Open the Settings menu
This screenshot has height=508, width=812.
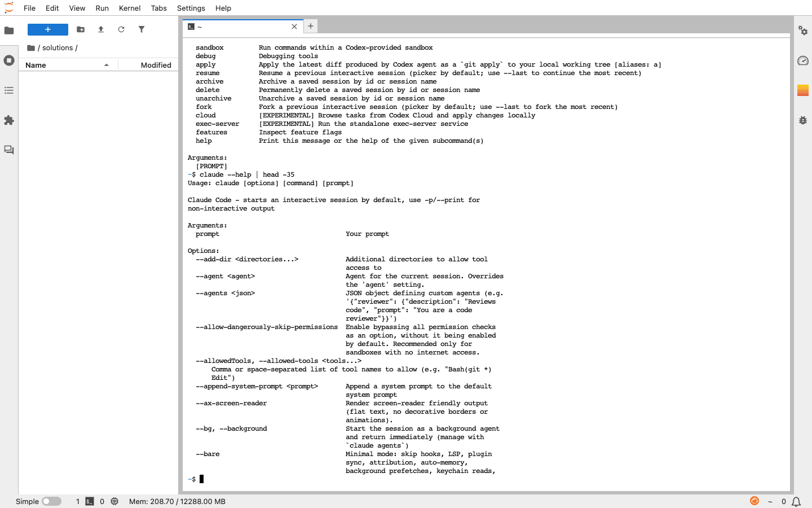tap(191, 8)
